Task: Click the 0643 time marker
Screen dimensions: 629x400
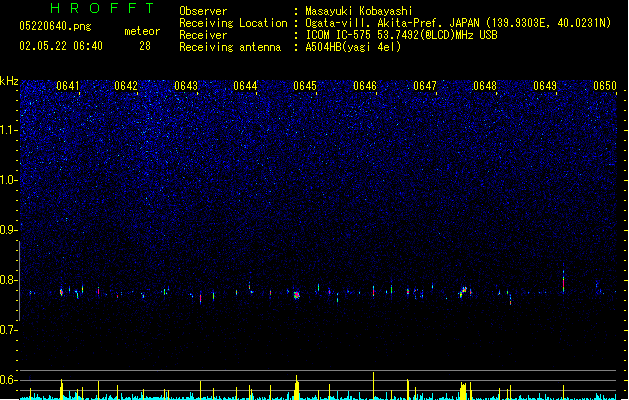Action: coord(186,86)
